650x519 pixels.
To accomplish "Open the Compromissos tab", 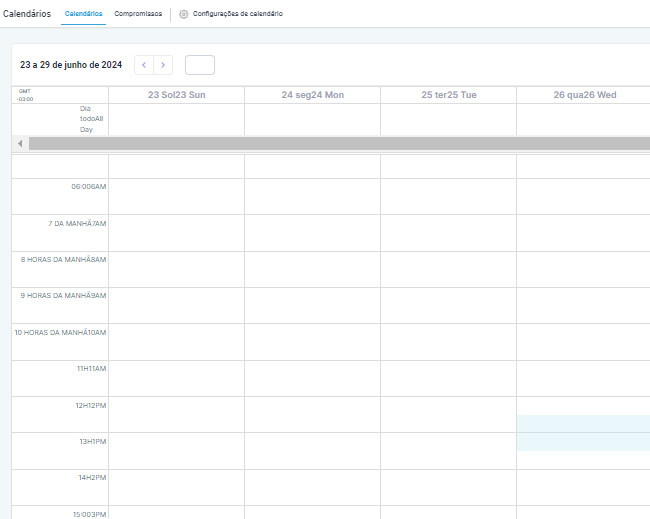I will (x=138, y=14).
